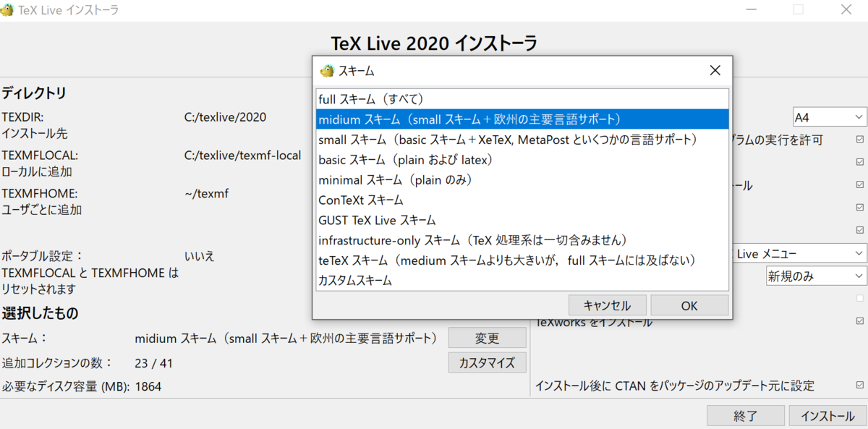Click the キャンセル button in the dialog
Screen dimensions: 868x429
coord(607,305)
